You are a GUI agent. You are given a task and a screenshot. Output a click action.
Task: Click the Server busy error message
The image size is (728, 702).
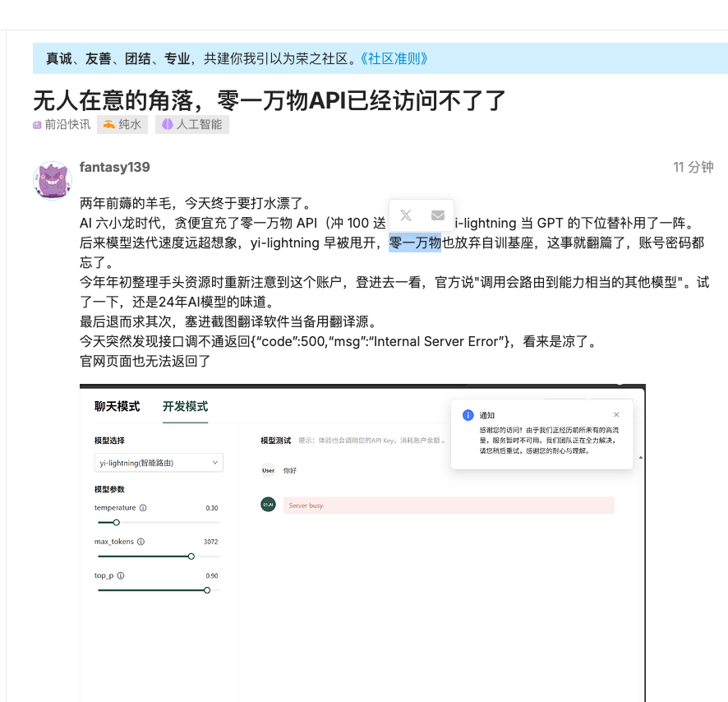pyautogui.click(x=449, y=506)
